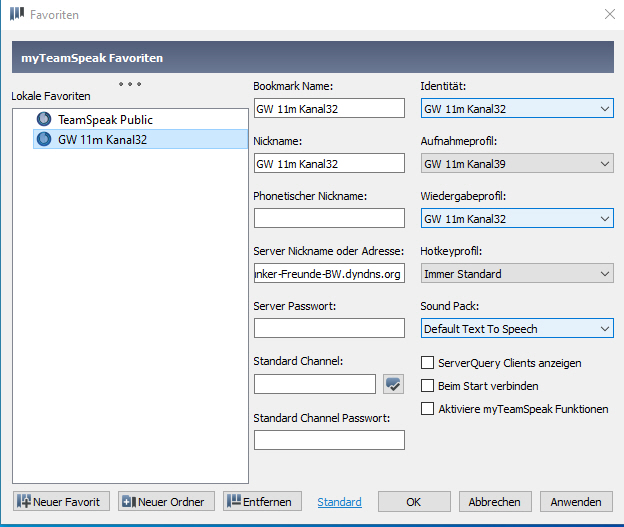
Task: Click the Neuer Ordner button
Action: click(x=166, y=502)
